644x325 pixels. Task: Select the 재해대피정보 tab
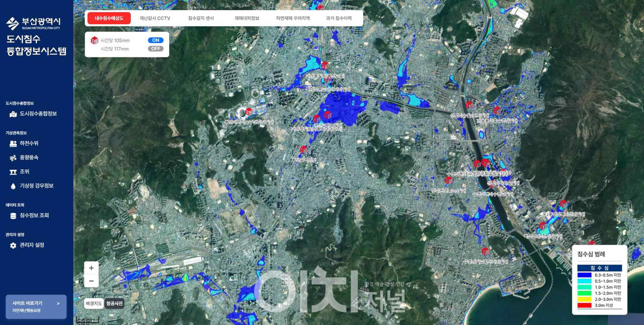pos(247,18)
